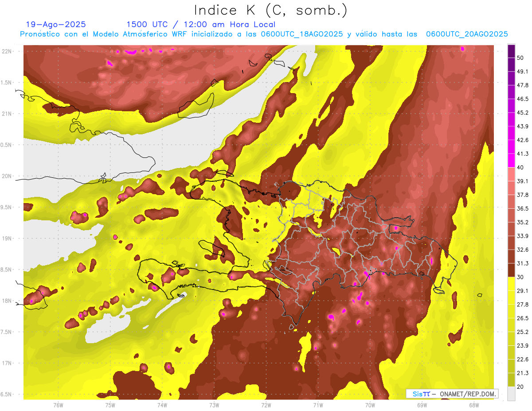532x411 pixels.
Task: Click the color bar label "35.2"
Action: pyautogui.click(x=522, y=223)
